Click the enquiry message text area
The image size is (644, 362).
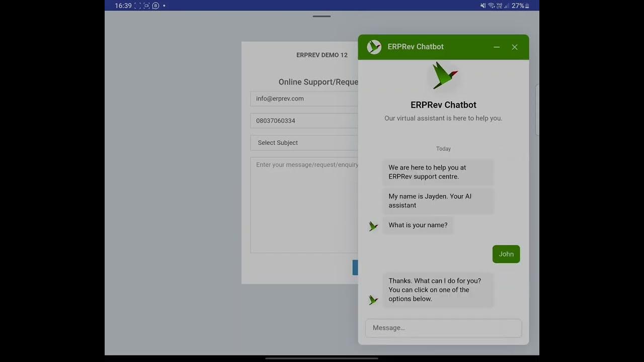tap(304, 205)
